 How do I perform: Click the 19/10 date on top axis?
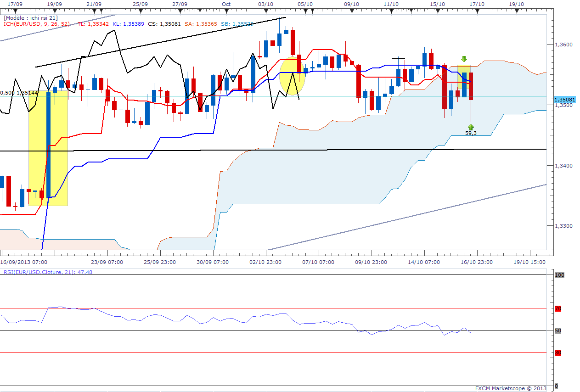[516, 4]
